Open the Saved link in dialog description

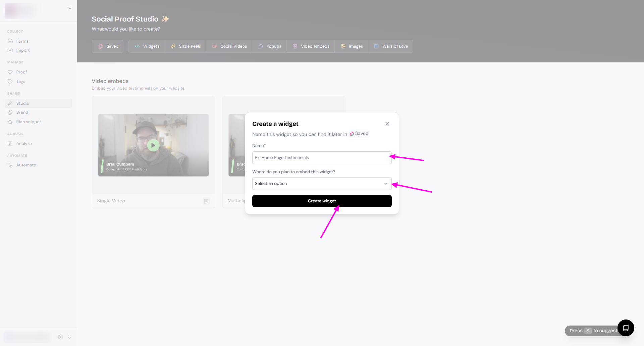point(359,134)
